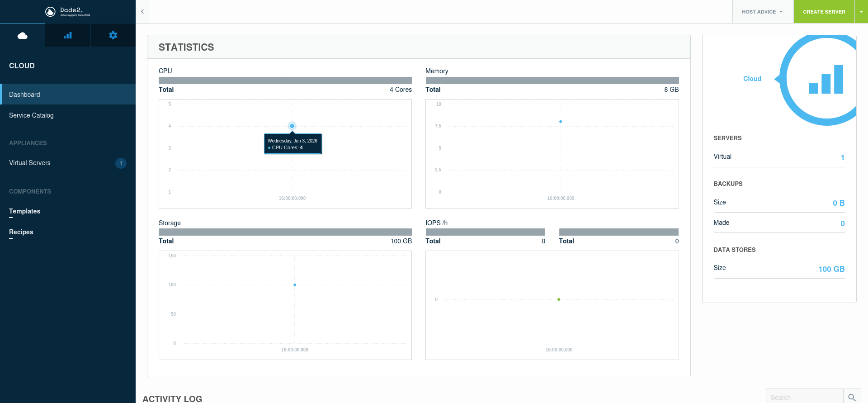Open Virtual Servers in the sidebar
Viewport: 868px width, 403px height.
(x=68, y=163)
